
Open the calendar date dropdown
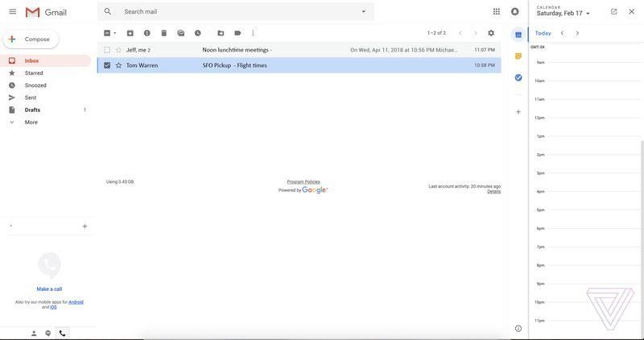[x=588, y=14]
